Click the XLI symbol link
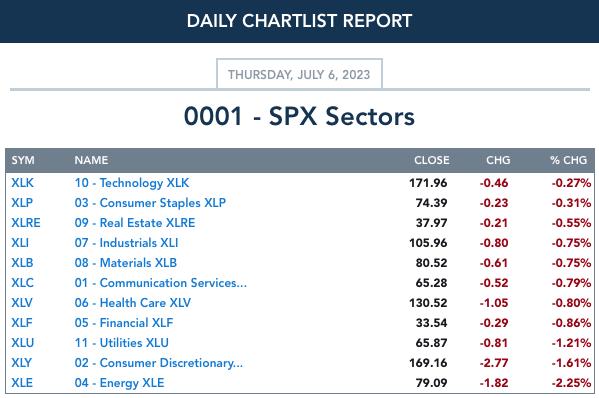The width and height of the screenshot is (599, 398). [x=20, y=243]
